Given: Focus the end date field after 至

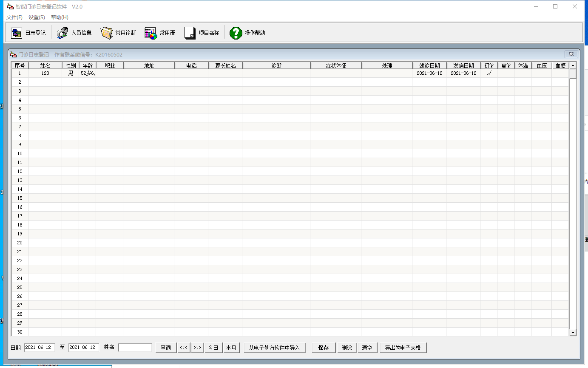Looking at the screenshot, I should [x=84, y=348].
